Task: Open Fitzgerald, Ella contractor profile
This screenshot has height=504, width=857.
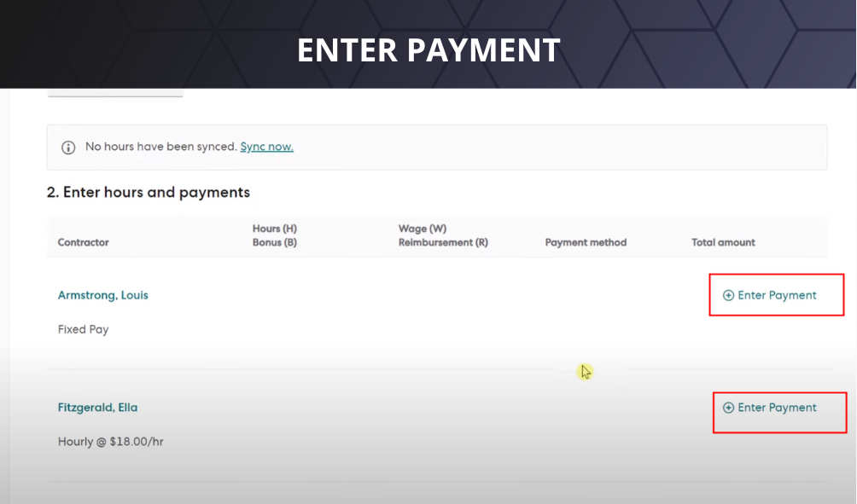Action: [98, 408]
